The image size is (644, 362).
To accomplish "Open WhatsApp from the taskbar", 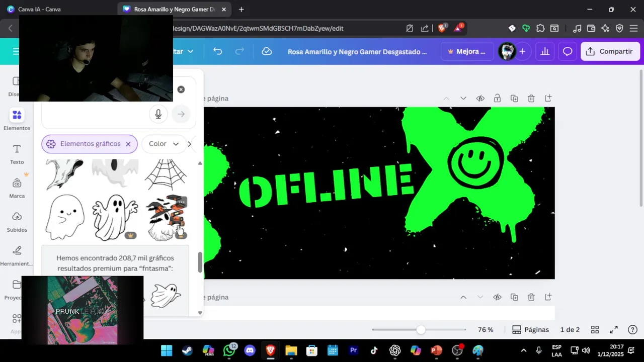I will [229, 350].
